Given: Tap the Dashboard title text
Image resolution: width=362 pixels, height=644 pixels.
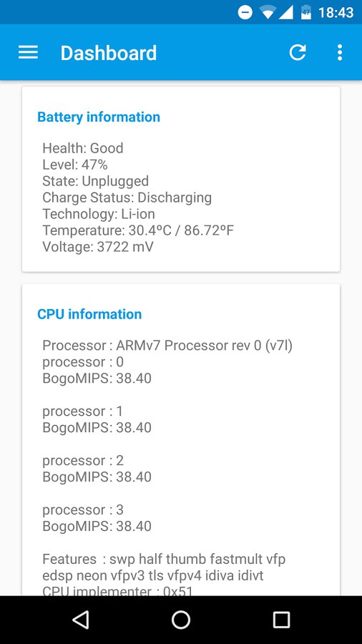Looking at the screenshot, I should 109,53.
